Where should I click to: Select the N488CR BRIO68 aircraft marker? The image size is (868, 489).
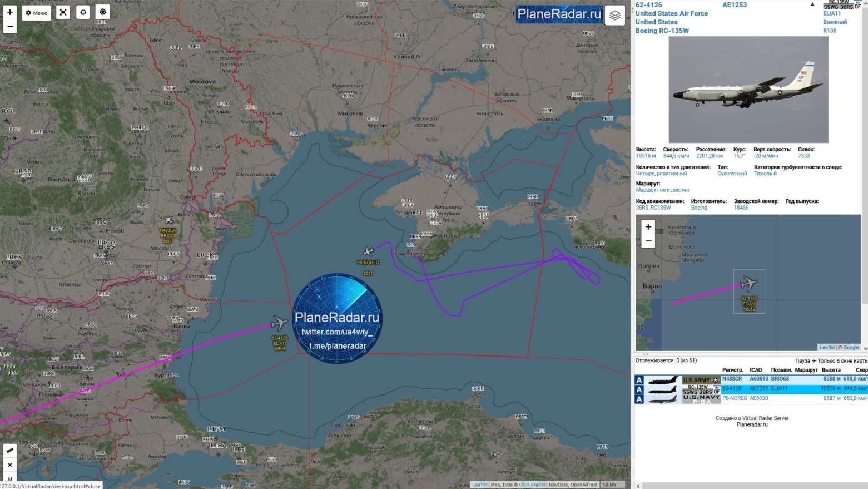169,220
